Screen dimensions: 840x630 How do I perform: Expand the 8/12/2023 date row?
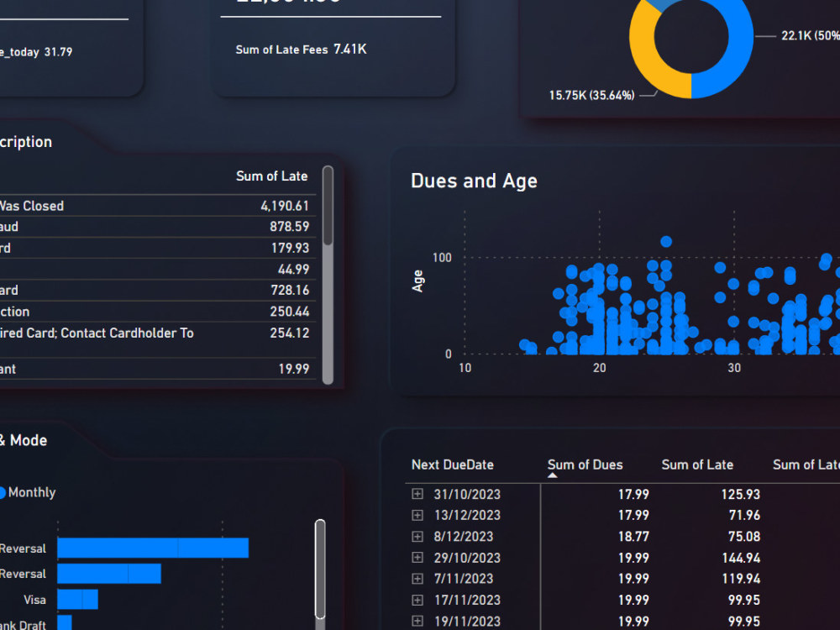pyautogui.click(x=417, y=536)
